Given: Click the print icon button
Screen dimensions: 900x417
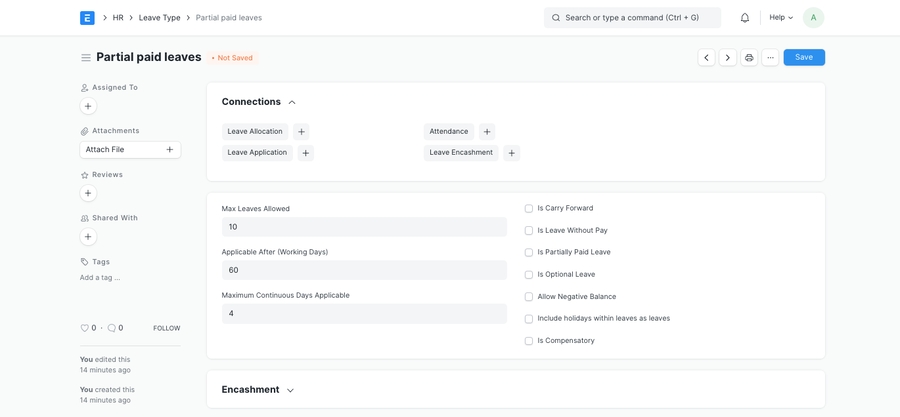Looking at the screenshot, I should point(749,58).
